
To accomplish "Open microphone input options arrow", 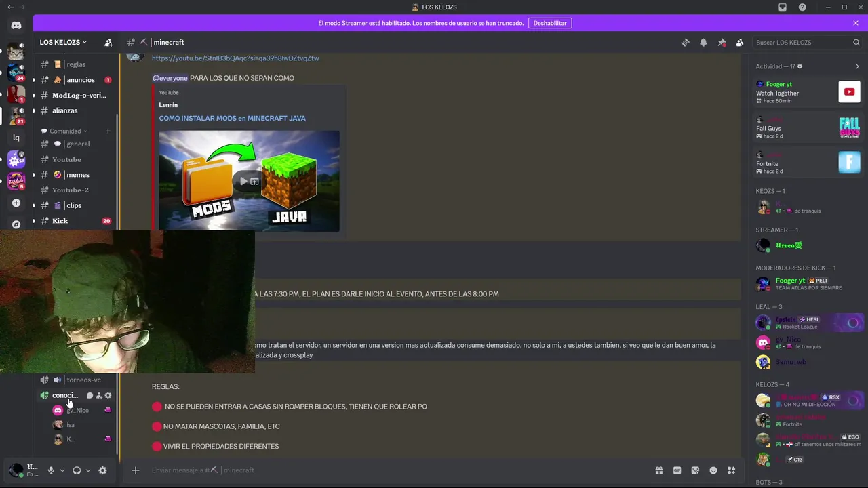I will (x=62, y=470).
